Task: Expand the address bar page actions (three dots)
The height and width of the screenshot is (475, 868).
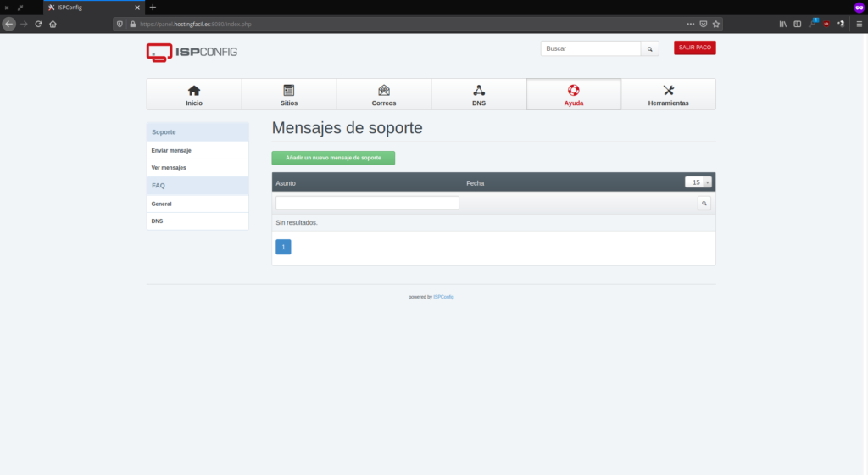Action: 690,24
